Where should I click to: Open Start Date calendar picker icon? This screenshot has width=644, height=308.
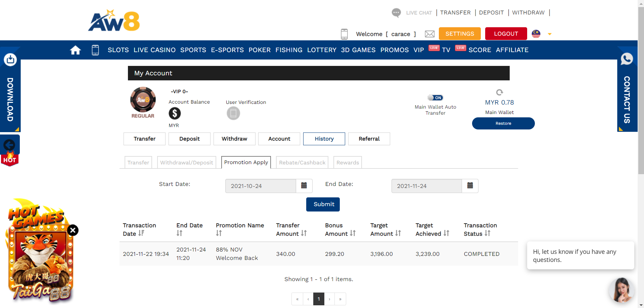[x=304, y=186]
